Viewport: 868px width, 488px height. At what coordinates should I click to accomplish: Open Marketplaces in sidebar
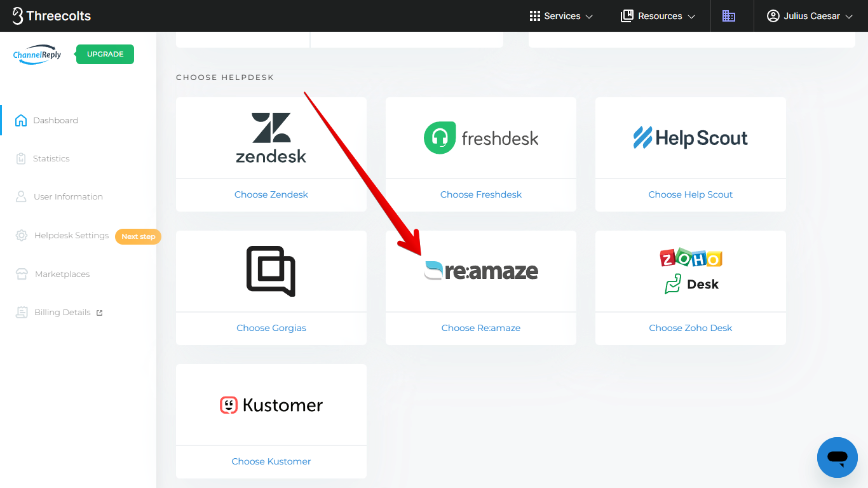pos(62,274)
